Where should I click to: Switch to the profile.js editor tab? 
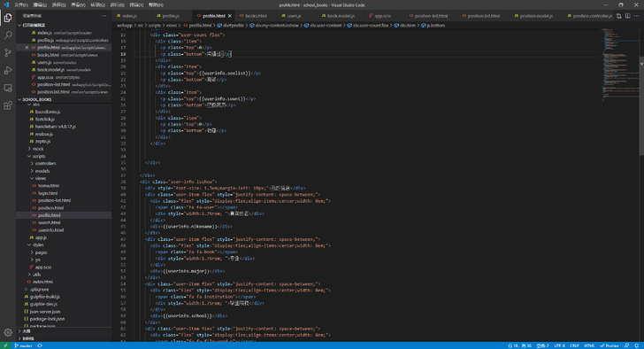click(x=171, y=16)
